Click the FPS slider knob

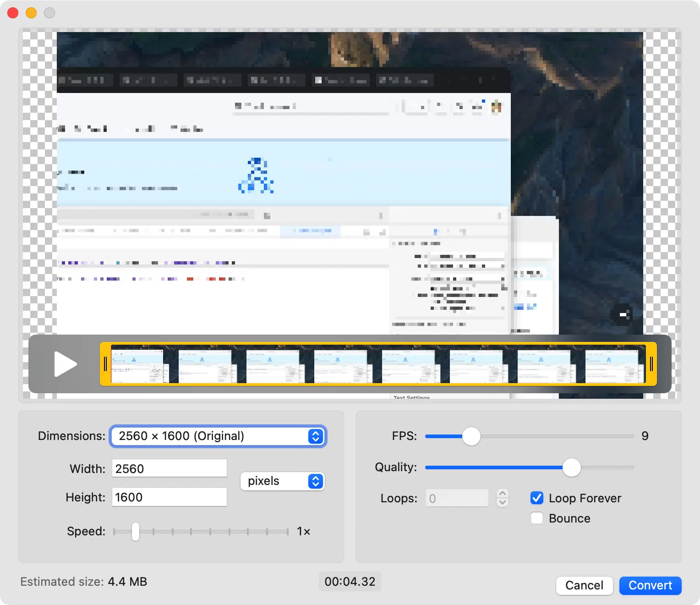471,436
